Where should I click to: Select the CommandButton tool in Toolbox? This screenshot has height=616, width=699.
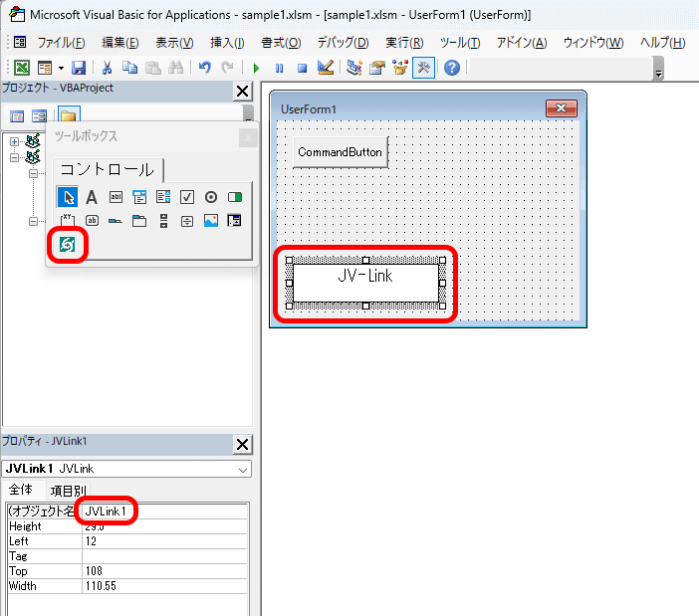[92, 221]
